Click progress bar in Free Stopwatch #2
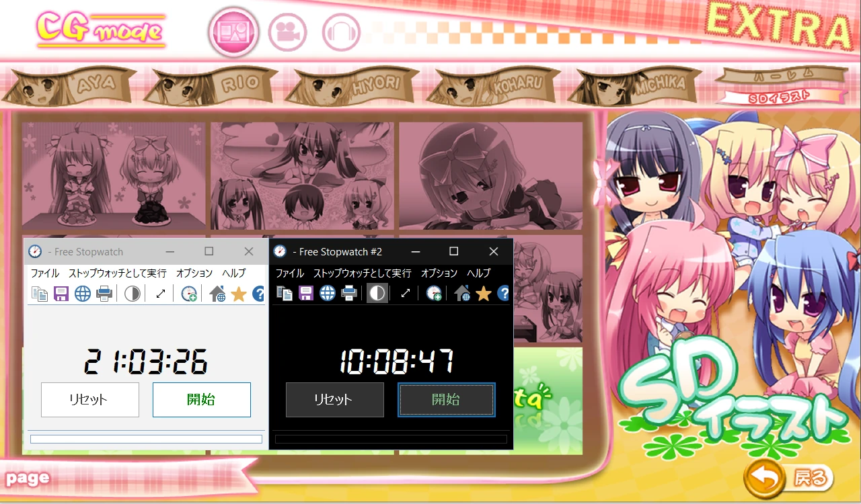 [x=391, y=439]
